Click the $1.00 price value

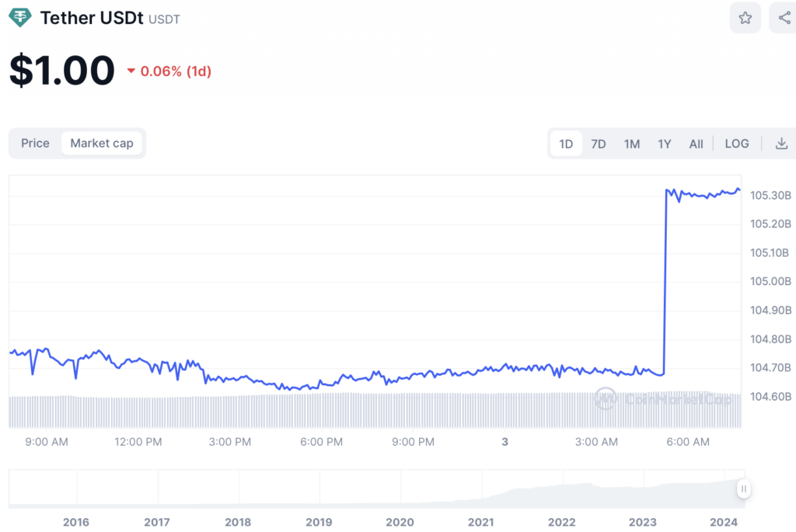point(62,70)
